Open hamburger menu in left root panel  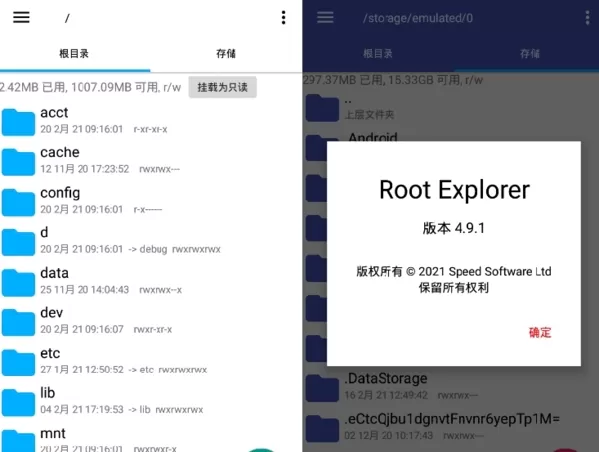(21, 17)
